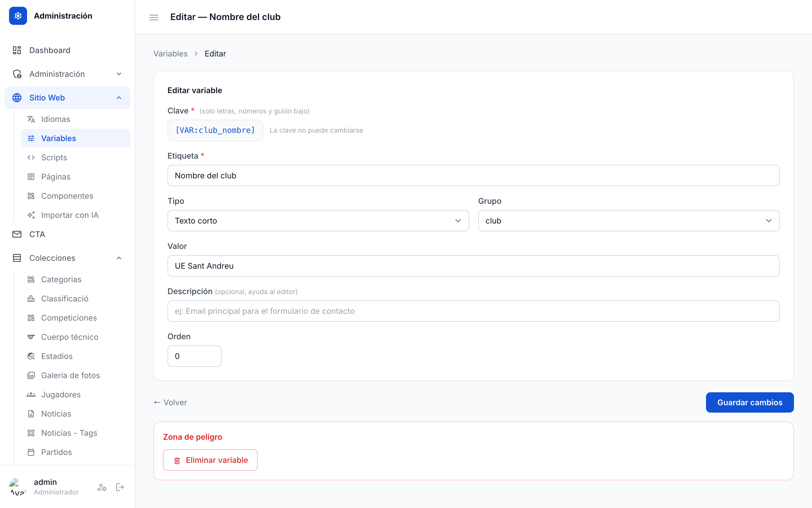Viewport: 812px width, 508px height.
Task: Open Categorias collection in sidebar
Action: [76, 279]
